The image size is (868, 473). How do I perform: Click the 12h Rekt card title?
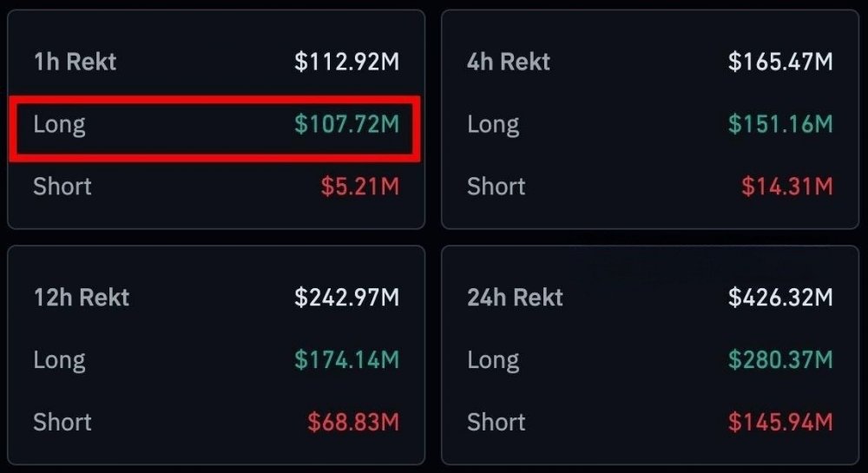tap(81, 298)
